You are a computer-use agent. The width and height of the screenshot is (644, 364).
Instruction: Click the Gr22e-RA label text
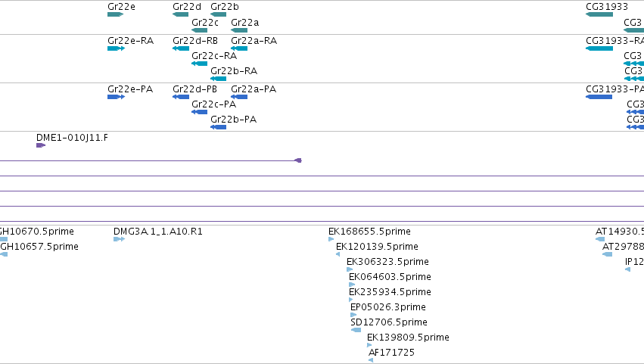click(131, 41)
